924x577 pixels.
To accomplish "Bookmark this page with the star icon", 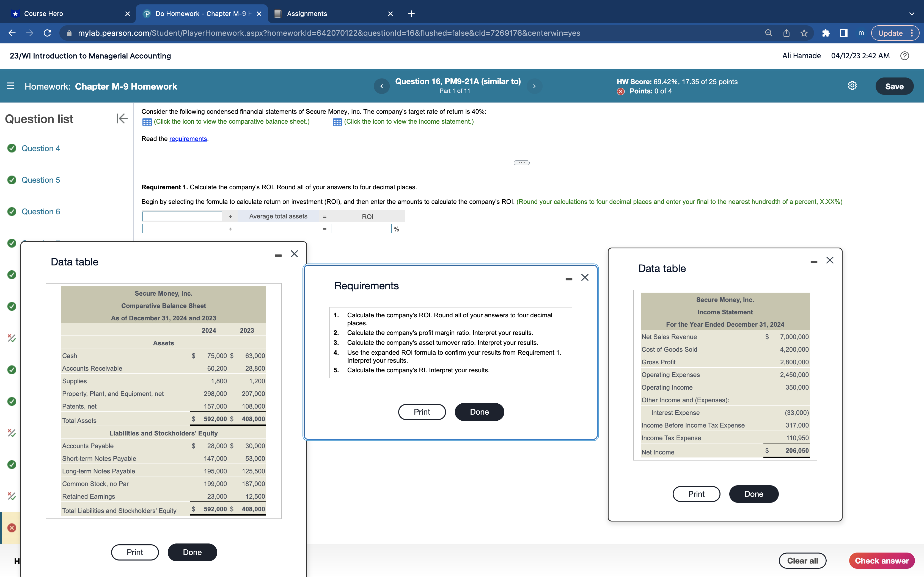I will (x=804, y=33).
